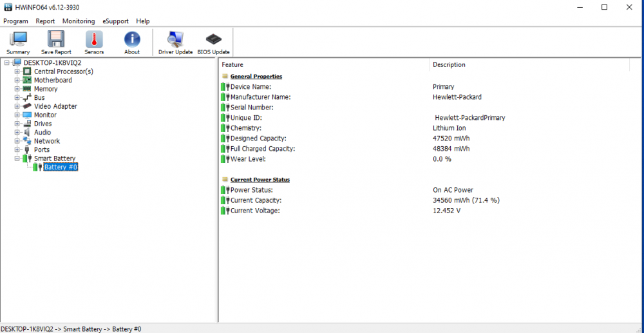Click the BIOS Update chip icon
The width and height of the screenshot is (644, 333).
(x=213, y=43)
